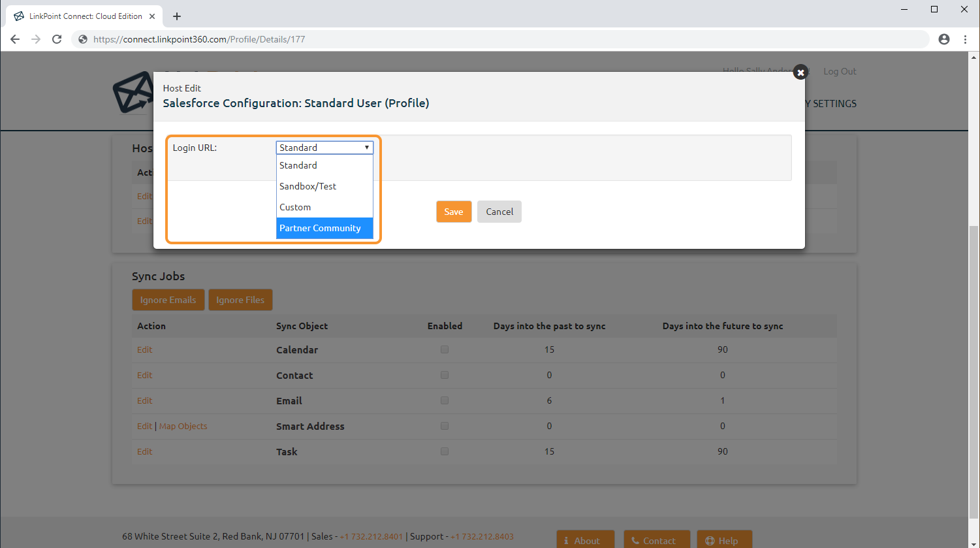The width and height of the screenshot is (980, 548).
Task: Toggle Enabled checkbox for Calendar
Action: tap(445, 349)
